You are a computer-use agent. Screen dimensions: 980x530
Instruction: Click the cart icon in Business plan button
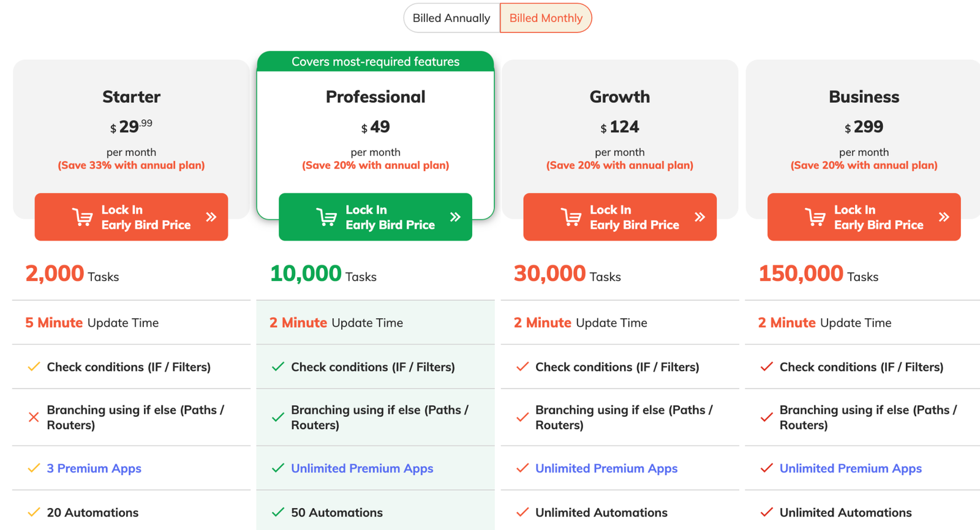point(815,217)
